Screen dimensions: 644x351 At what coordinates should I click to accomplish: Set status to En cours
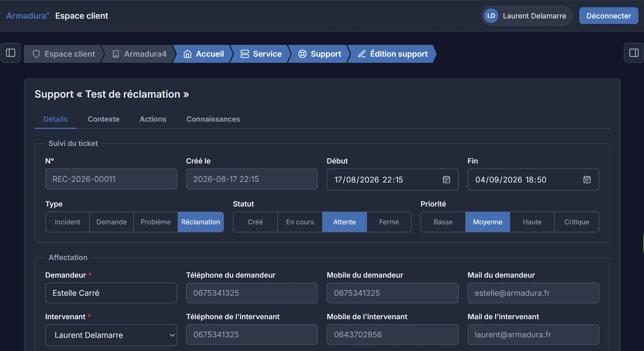[300, 222]
